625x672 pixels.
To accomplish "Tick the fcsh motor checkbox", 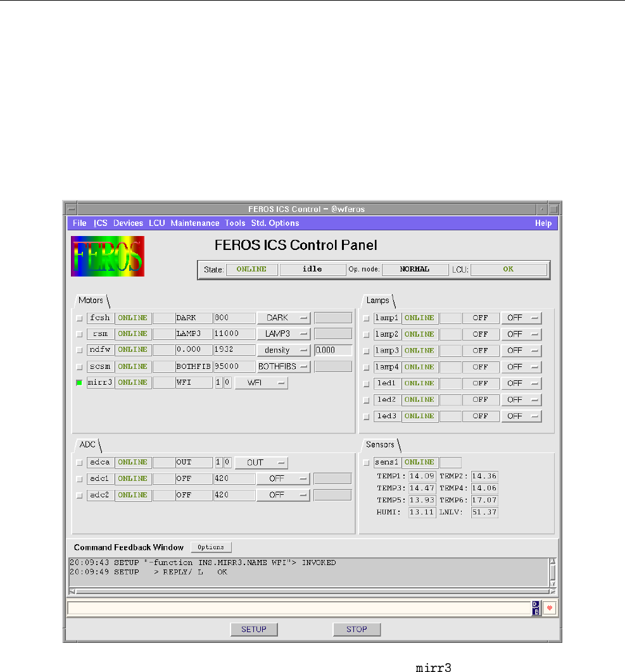I will point(79,318).
